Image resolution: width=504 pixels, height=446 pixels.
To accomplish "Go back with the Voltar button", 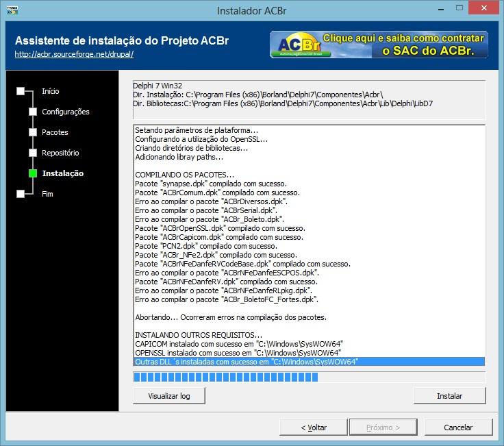I will [x=314, y=428].
